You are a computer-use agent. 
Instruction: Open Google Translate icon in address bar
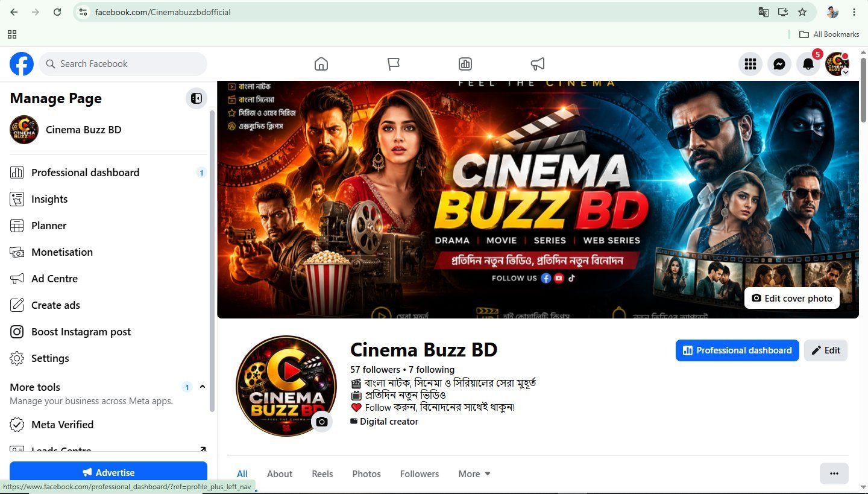[x=764, y=12]
